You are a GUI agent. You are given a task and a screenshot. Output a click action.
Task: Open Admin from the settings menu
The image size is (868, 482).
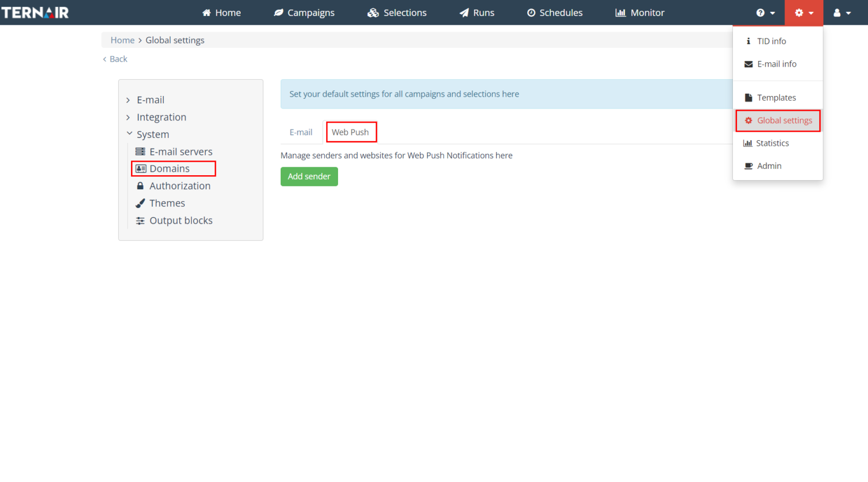778,166
